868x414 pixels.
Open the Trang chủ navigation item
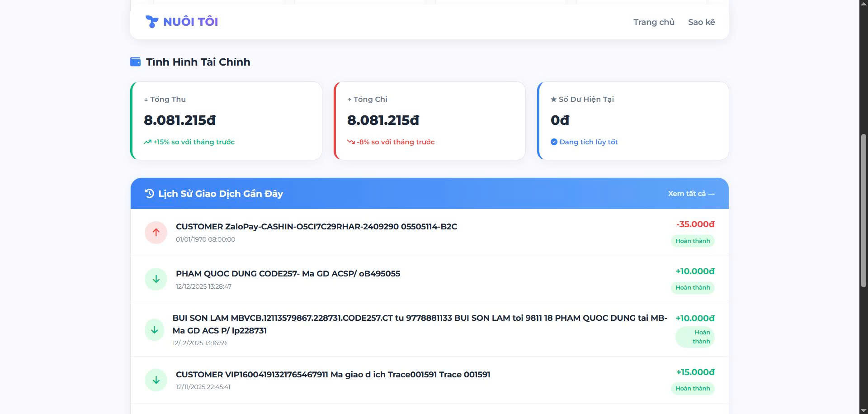[654, 22]
